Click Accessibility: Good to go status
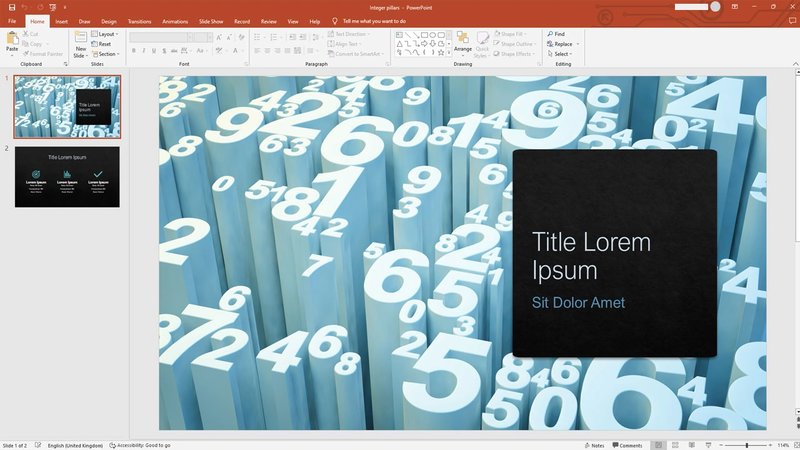This screenshot has width=800, height=450. [x=140, y=445]
